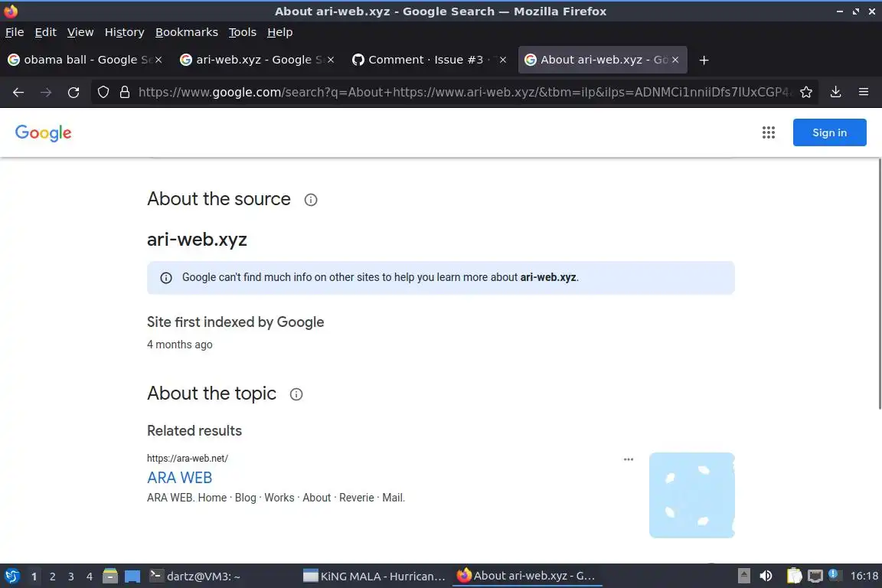
Task: Click the https://ara-web.net/ URL text
Action: [x=188, y=459]
